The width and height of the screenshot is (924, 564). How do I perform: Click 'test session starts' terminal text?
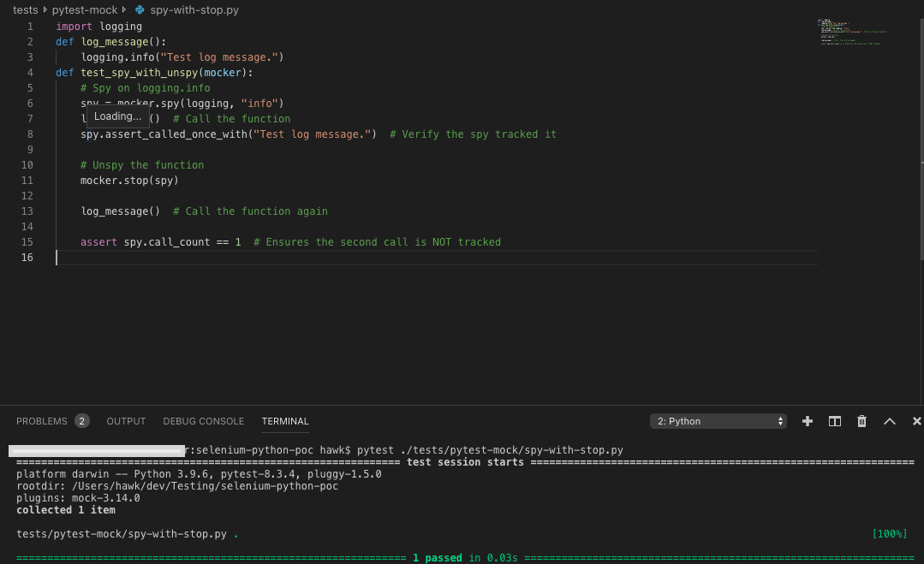pyautogui.click(x=465, y=462)
